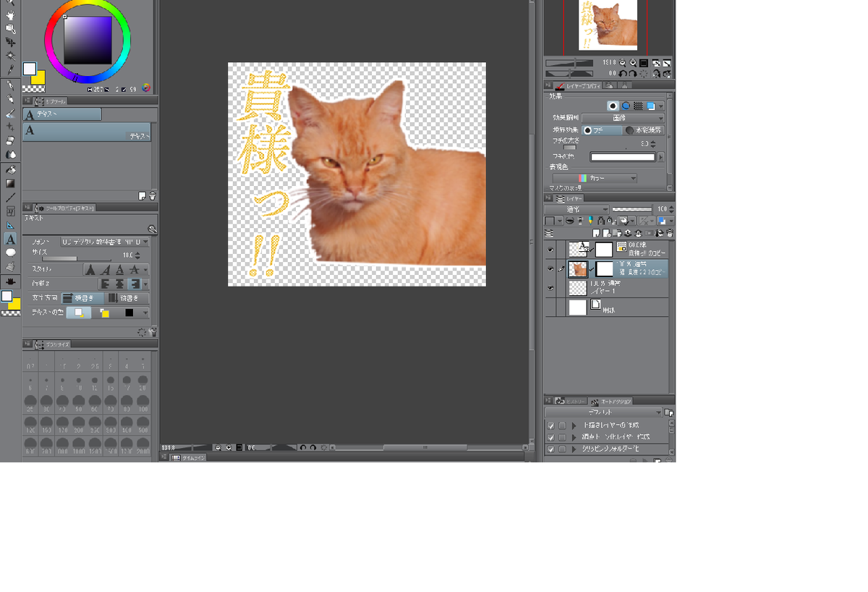Select the Gradient tool
Image resolution: width=868 pixels, height=592 pixels.
10,183
